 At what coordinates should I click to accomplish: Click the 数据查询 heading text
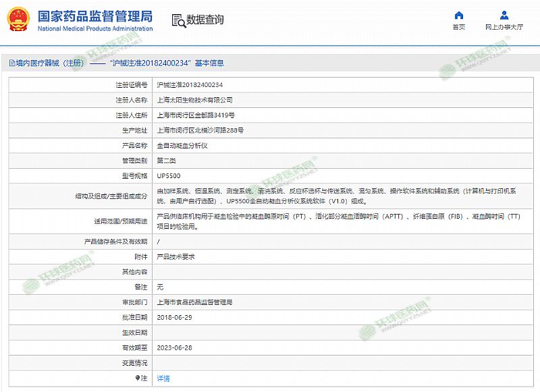205,20
